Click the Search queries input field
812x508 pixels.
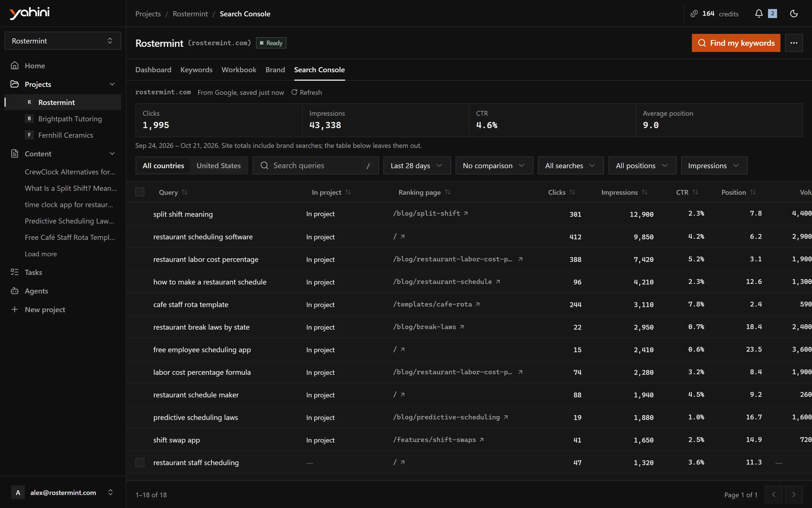click(x=315, y=165)
